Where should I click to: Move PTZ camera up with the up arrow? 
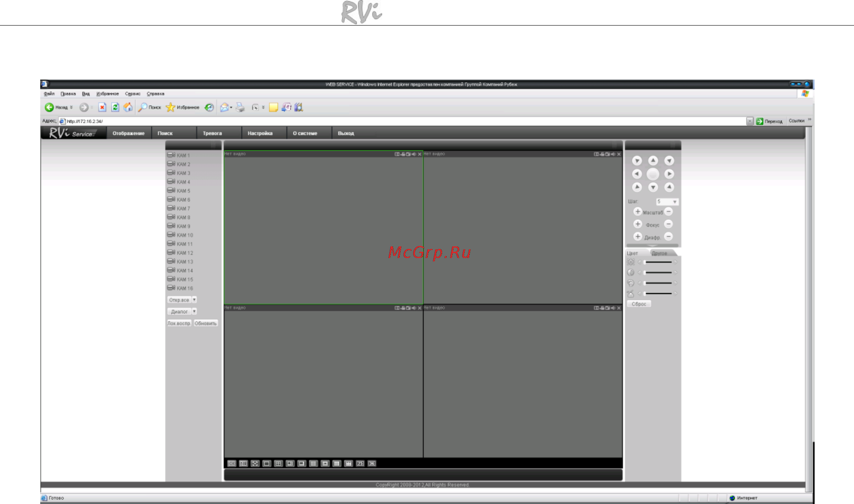pyautogui.click(x=653, y=160)
